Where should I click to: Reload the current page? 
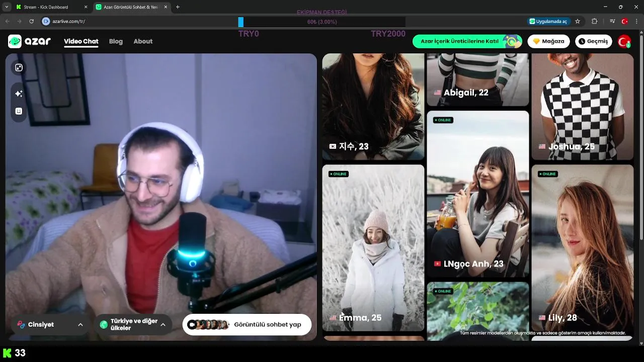point(31,21)
